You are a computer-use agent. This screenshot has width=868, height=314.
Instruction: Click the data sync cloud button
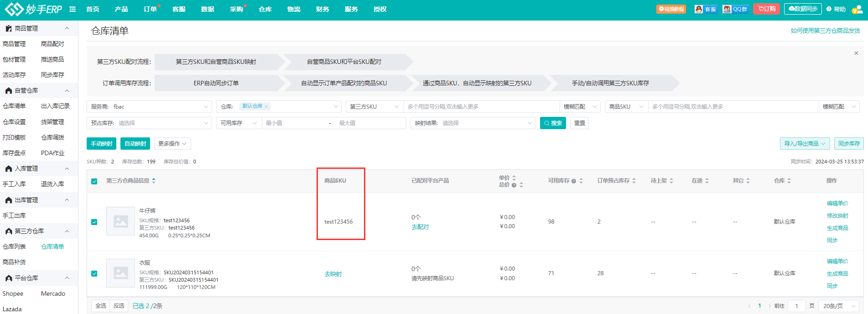point(802,9)
